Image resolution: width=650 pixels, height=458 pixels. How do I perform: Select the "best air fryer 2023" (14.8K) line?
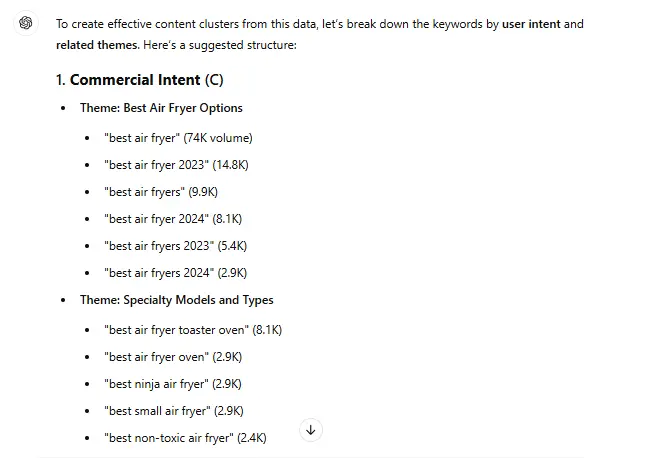pos(175,165)
